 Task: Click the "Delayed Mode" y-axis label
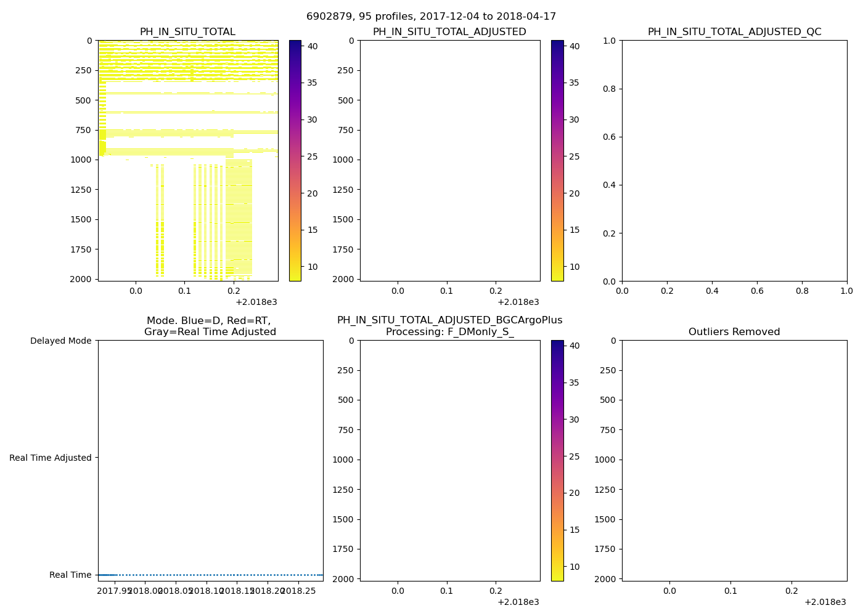tap(60, 341)
